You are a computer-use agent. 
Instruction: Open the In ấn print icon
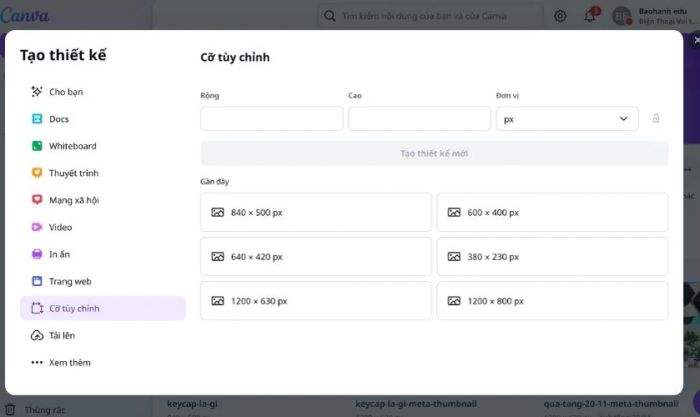click(37, 254)
